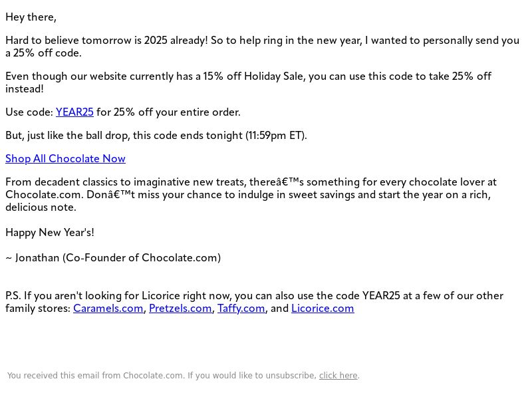Click the 'Hard to believe tomorrow is 2025' paragraph
The height and width of the screenshot is (399, 532).
click(x=262, y=47)
